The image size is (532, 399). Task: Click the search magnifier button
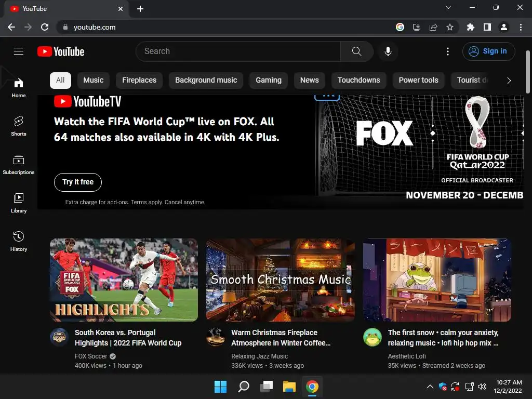(356, 51)
